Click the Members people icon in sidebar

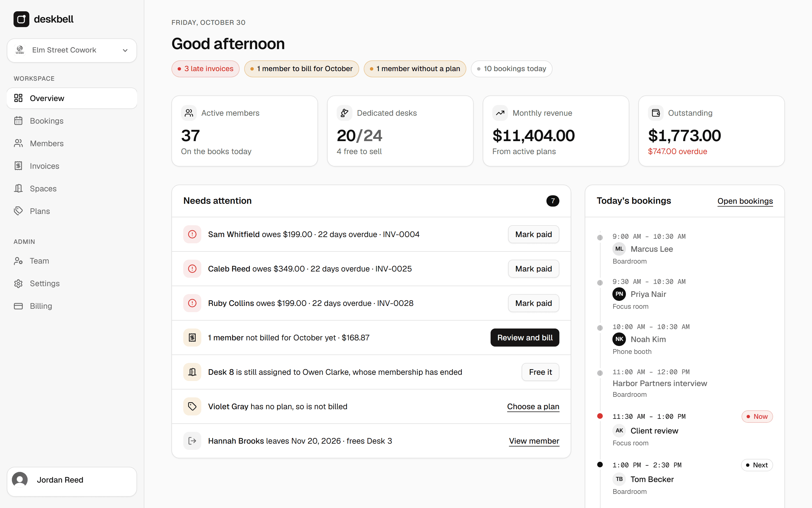(18, 143)
